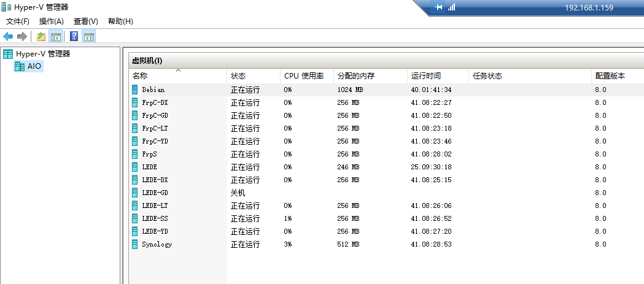Click the Forward arrow toolbar icon

21,37
